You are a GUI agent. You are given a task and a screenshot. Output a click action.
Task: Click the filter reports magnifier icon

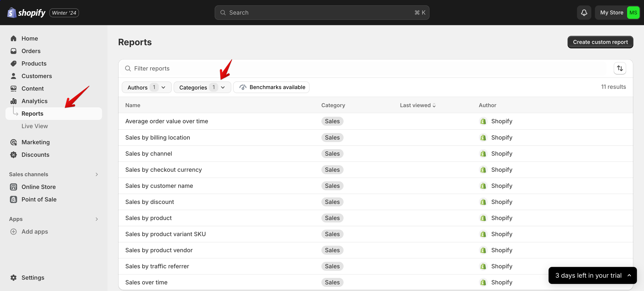128,68
